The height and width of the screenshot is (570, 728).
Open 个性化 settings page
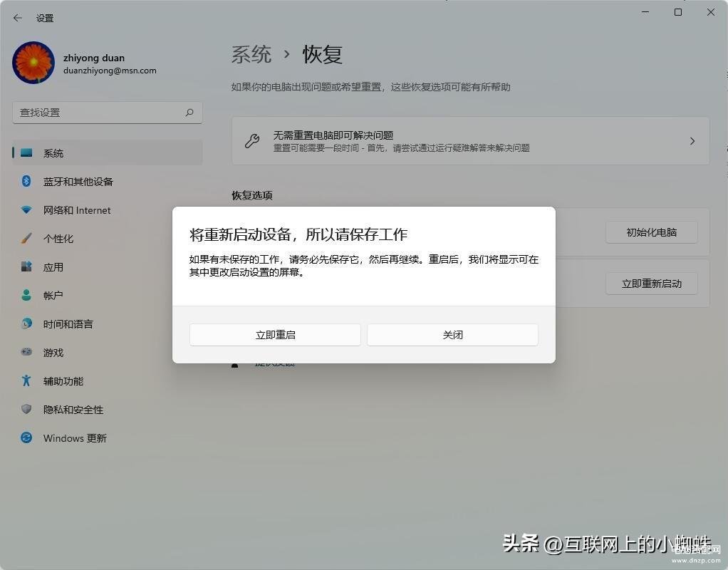coord(108,238)
